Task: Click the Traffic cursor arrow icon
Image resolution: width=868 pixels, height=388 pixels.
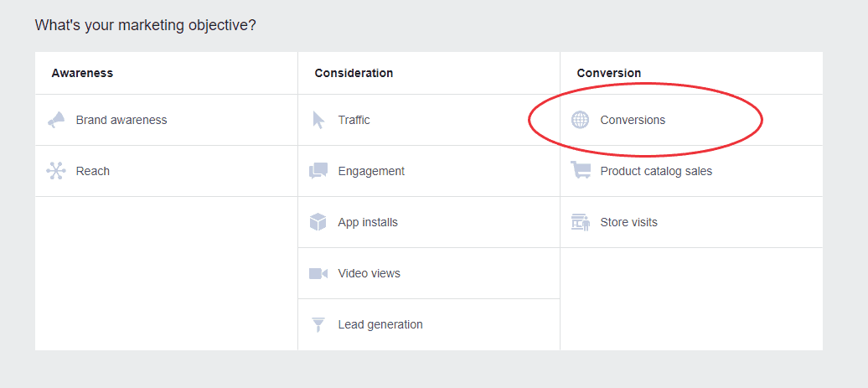Action: (x=318, y=120)
